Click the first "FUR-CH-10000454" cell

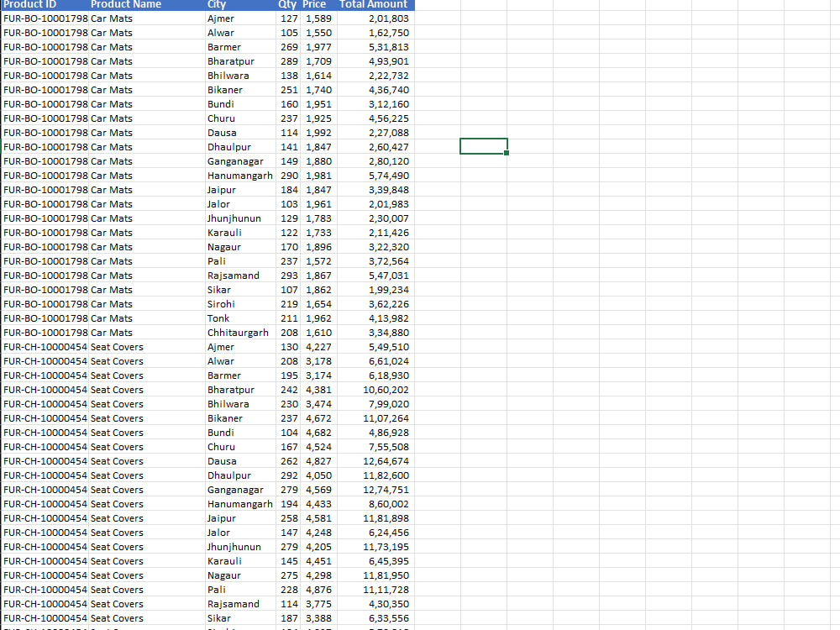45,346
